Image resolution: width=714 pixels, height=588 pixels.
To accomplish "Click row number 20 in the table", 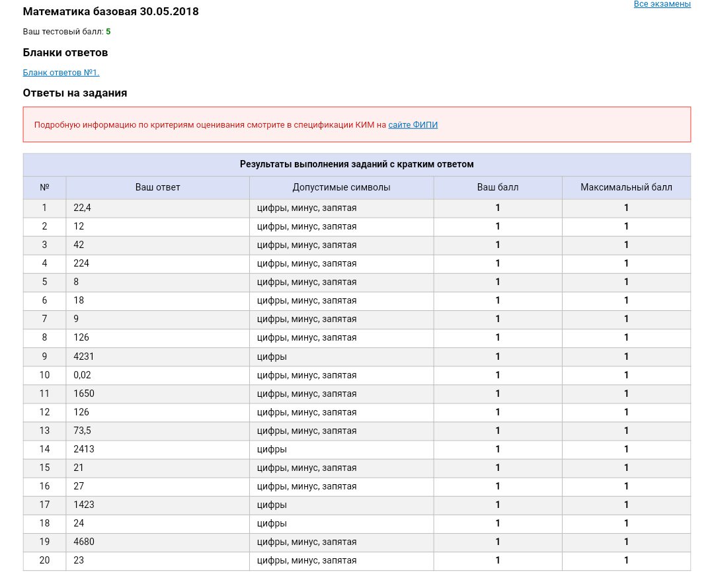I will [45, 561].
